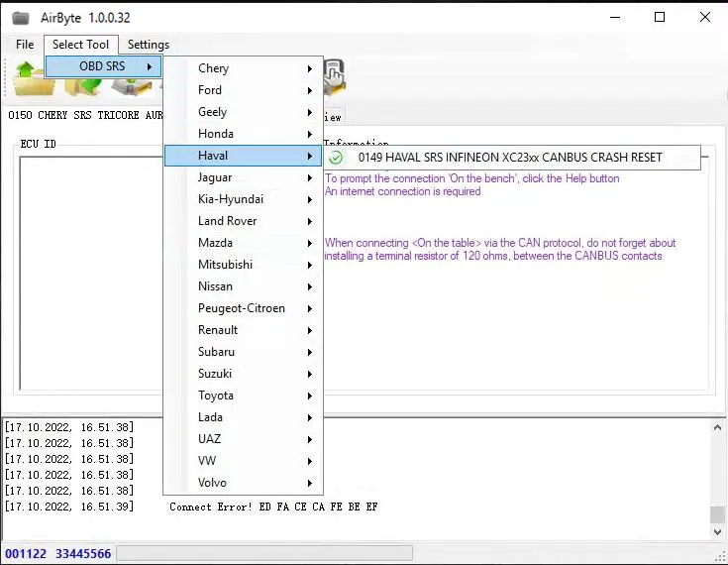This screenshot has width=728, height=565.
Task: Select Peugeot-Citroen in the brand menu
Action: tap(241, 308)
